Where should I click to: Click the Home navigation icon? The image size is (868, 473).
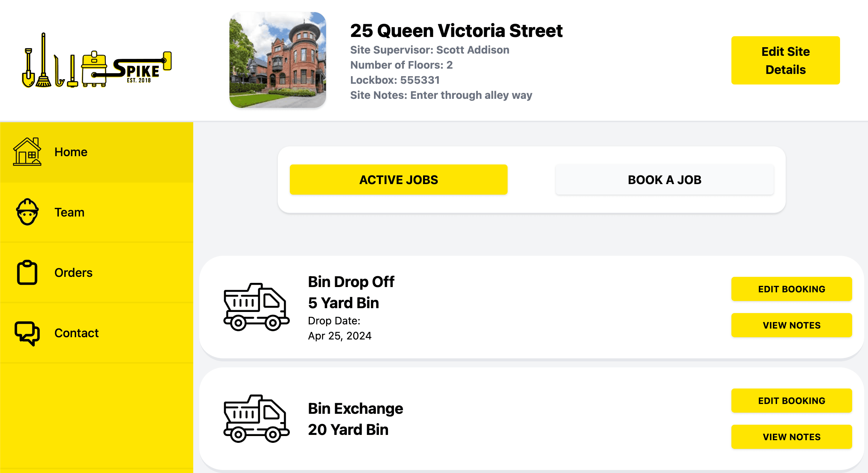(x=27, y=152)
